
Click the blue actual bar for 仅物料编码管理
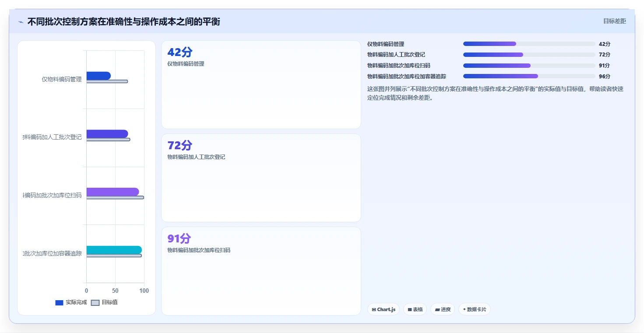[99, 76]
